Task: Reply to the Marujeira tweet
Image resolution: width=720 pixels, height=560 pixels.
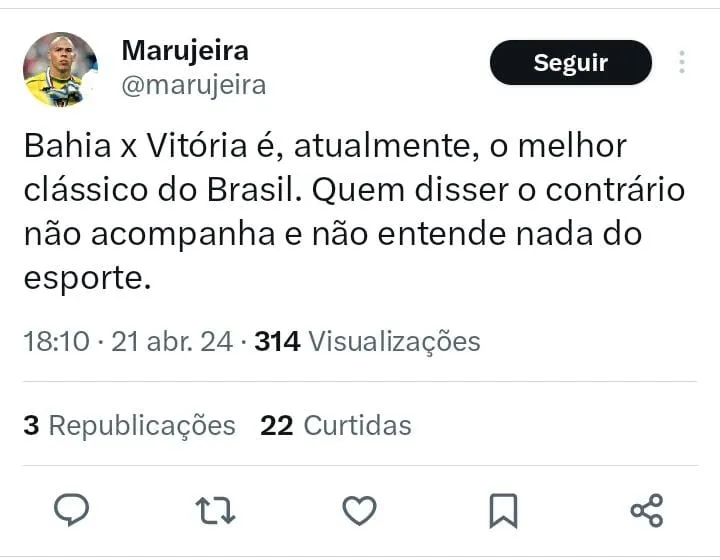Action: click(71, 511)
